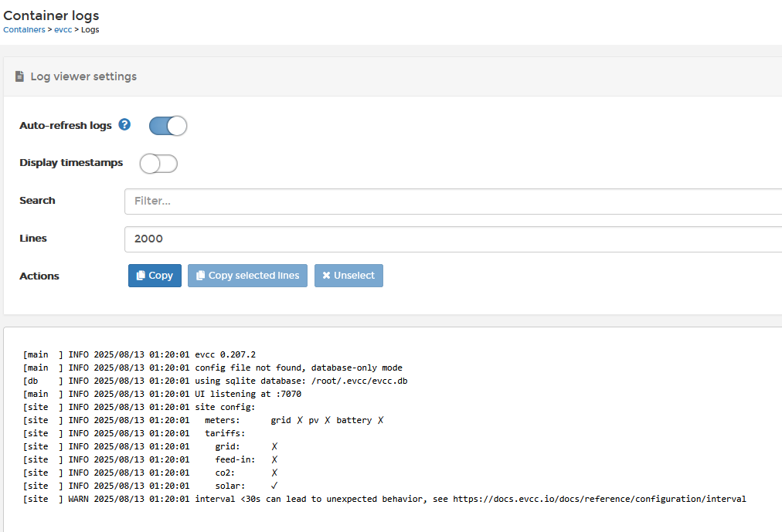Image resolution: width=782 pixels, height=532 pixels.
Task: Click the blue Copy button
Action: tap(155, 276)
